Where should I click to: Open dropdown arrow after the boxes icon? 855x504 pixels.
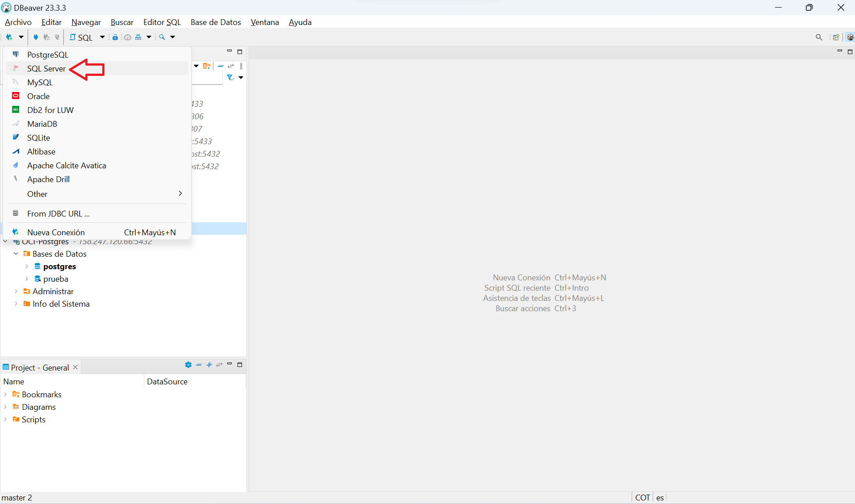(149, 37)
